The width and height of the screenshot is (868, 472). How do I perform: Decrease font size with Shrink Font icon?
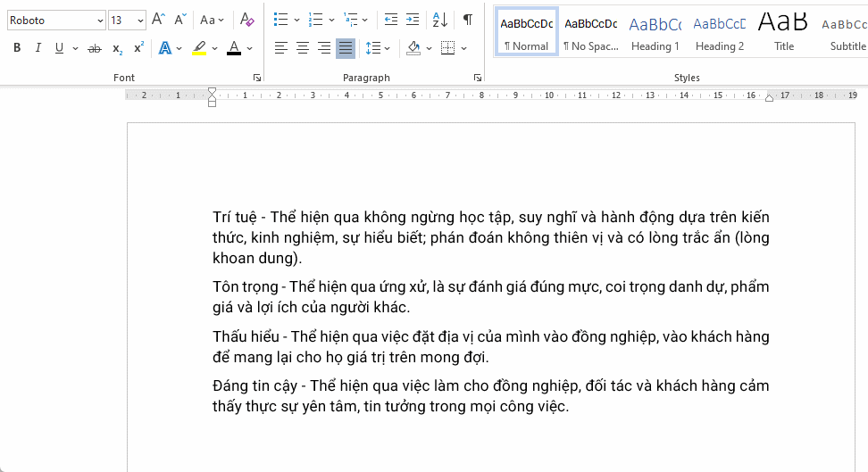point(179,20)
